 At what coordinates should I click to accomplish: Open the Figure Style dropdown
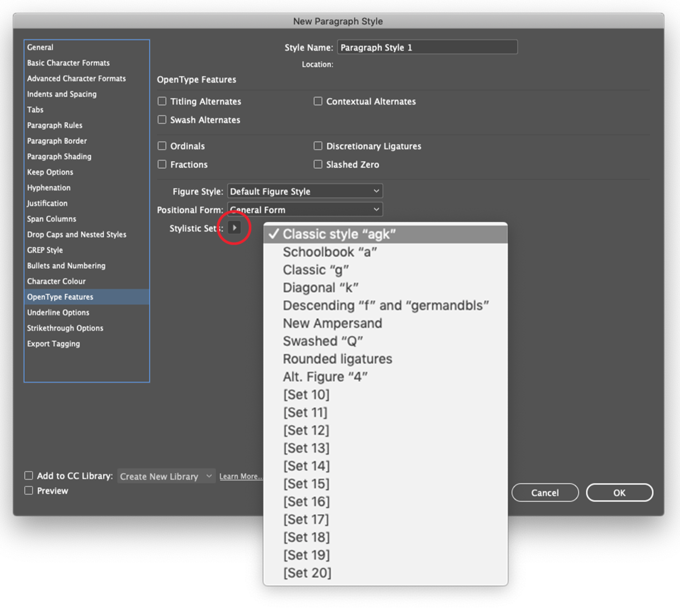305,191
